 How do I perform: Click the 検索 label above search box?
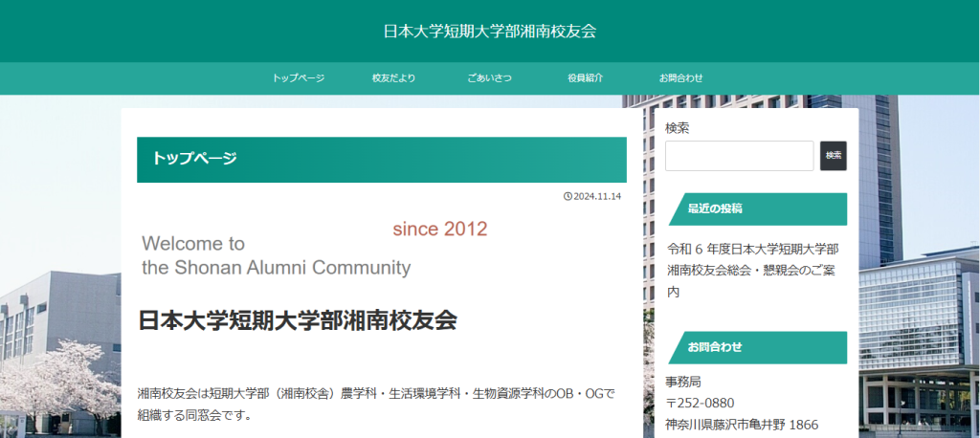[678, 128]
